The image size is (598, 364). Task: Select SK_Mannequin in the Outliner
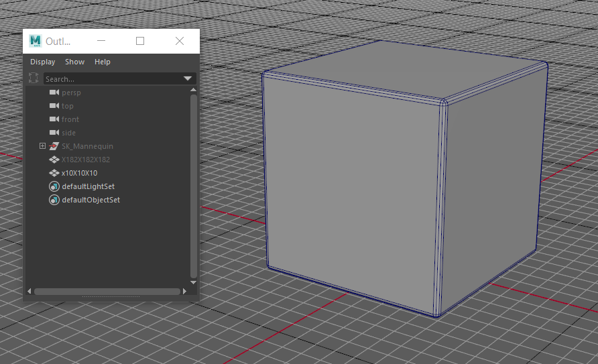point(87,146)
